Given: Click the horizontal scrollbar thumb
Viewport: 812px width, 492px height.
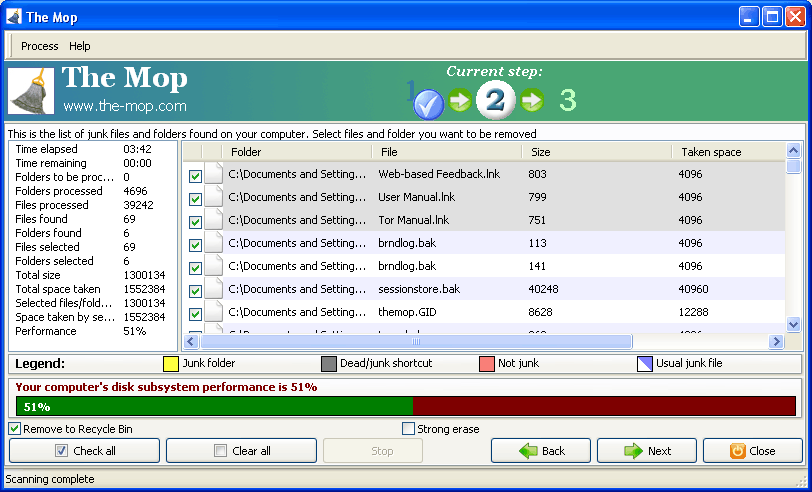Looking at the screenshot, I should tap(416, 341).
